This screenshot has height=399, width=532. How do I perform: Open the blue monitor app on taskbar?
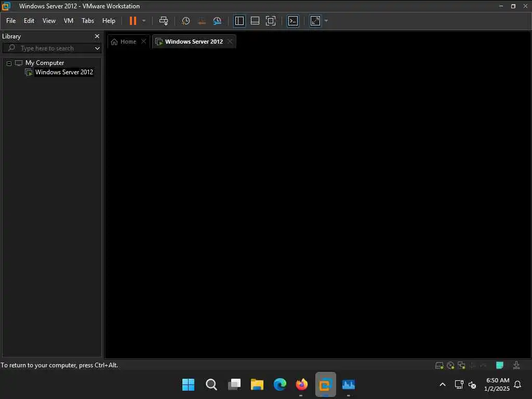(349, 385)
